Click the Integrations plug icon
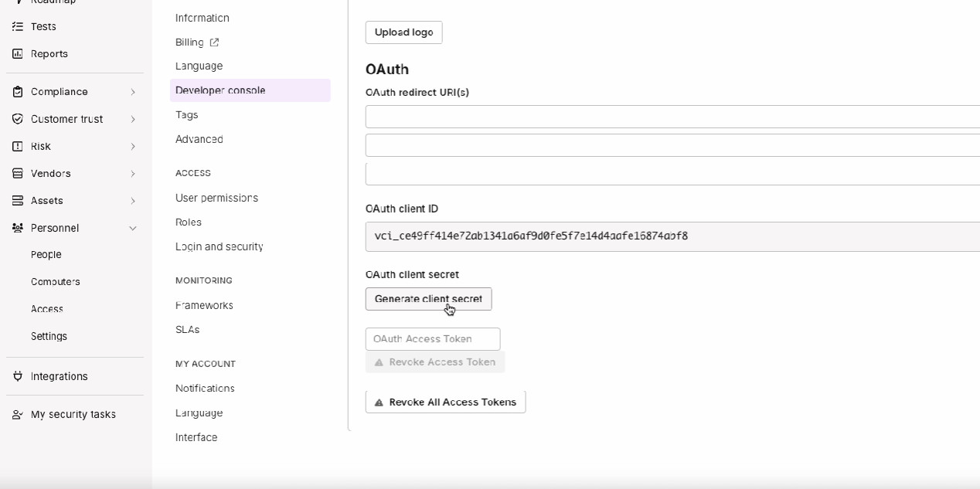 click(17, 376)
